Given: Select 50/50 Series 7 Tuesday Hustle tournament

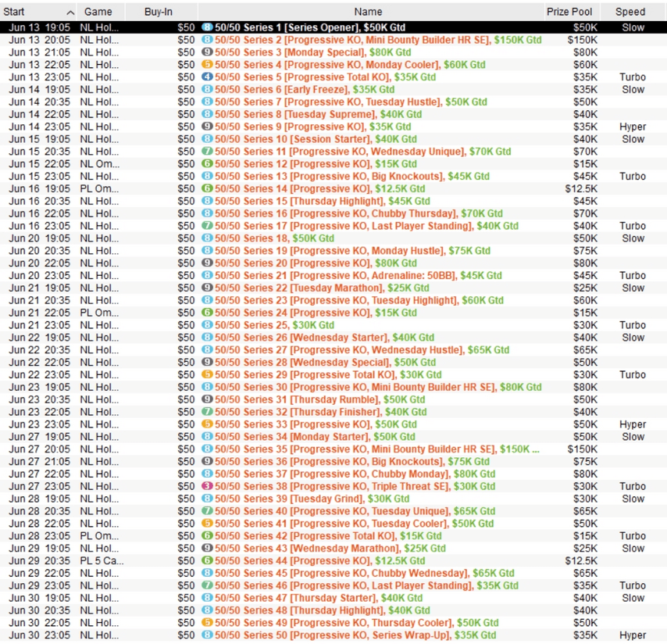Looking at the screenshot, I should point(333,102).
